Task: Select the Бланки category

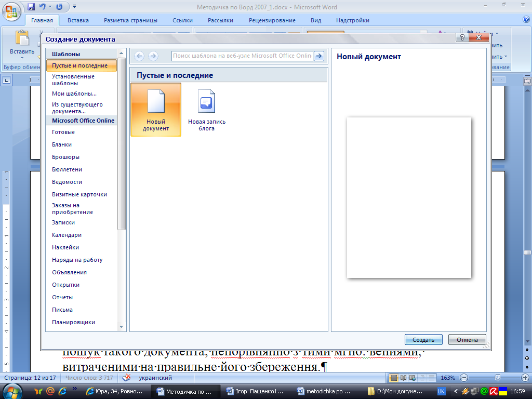Action: pos(82,144)
